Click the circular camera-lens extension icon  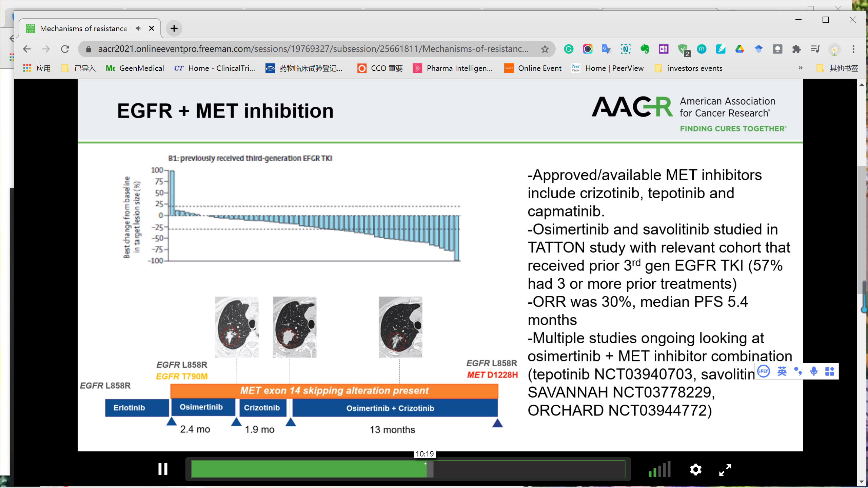(x=588, y=49)
